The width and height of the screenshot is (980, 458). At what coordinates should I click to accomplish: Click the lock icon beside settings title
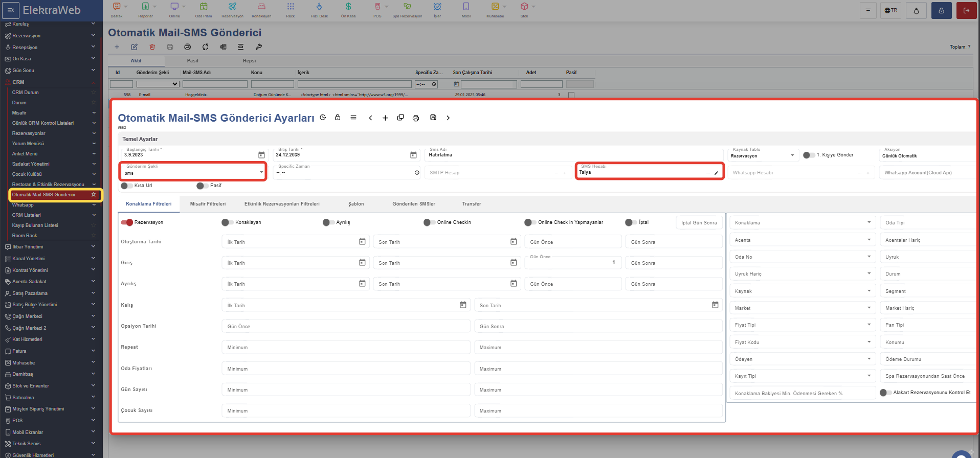pos(338,118)
